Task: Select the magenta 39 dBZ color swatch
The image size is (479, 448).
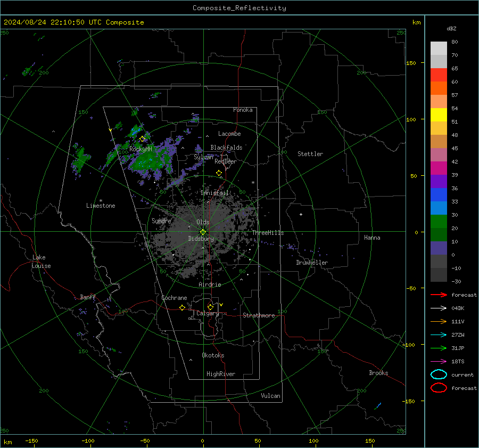Action: point(439,168)
